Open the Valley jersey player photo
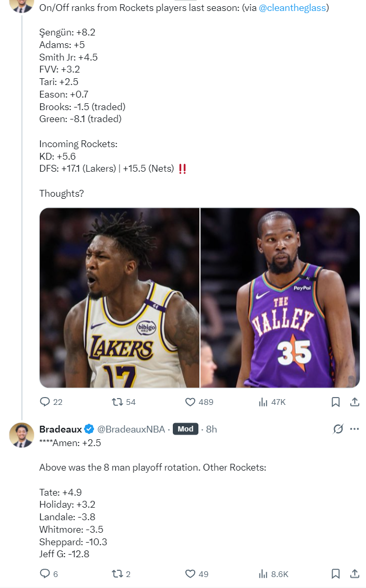The image size is (366, 588). [x=280, y=297]
